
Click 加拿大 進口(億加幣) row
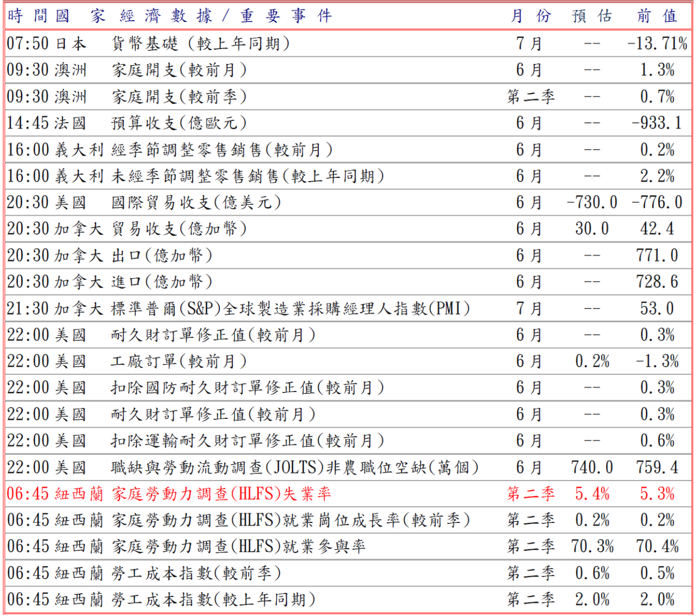point(348,282)
